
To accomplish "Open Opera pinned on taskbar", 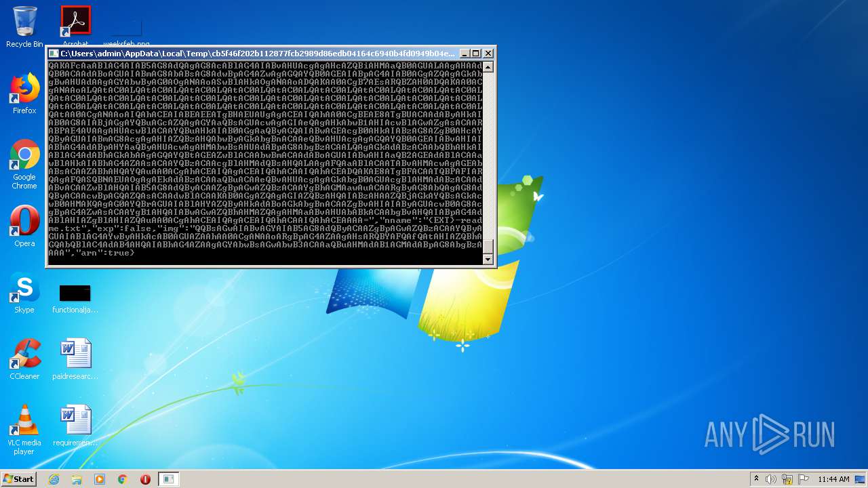I will (x=145, y=479).
